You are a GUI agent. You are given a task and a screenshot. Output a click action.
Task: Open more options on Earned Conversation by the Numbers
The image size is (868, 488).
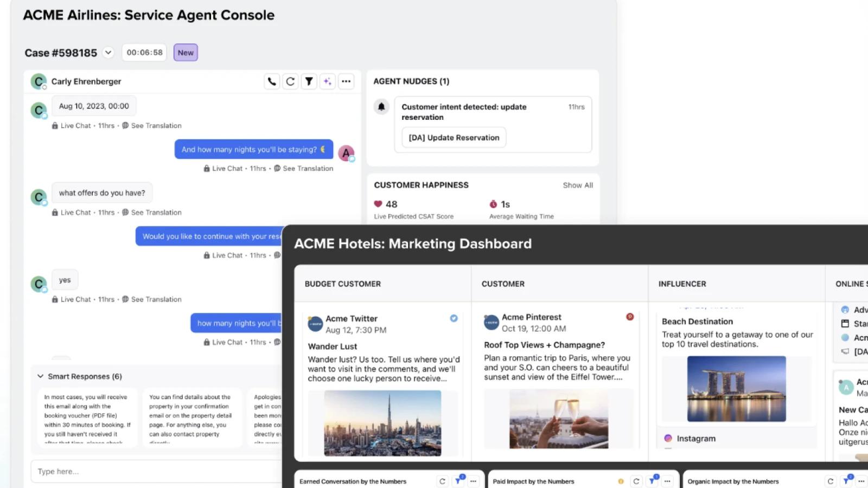coord(474,481)
